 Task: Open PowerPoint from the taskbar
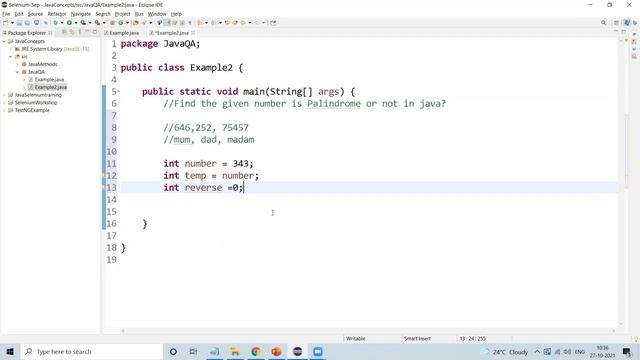tap(276, 351)
